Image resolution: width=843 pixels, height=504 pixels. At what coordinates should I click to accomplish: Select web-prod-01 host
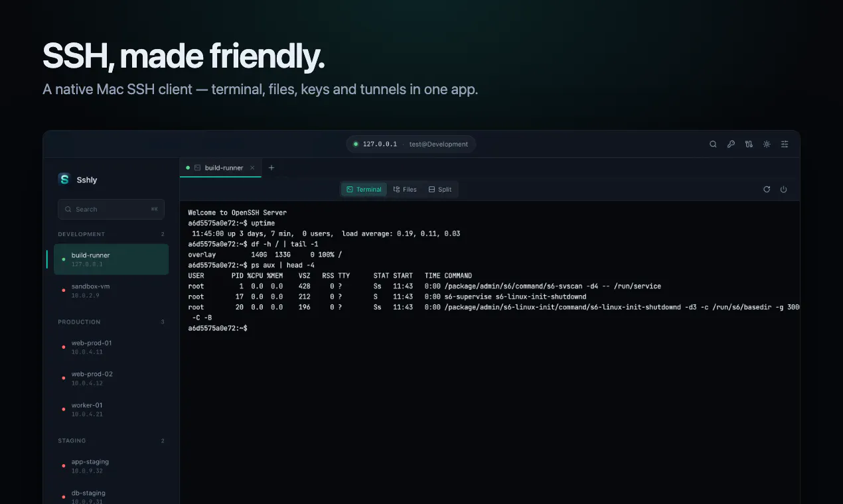click(x=112, y=347)
